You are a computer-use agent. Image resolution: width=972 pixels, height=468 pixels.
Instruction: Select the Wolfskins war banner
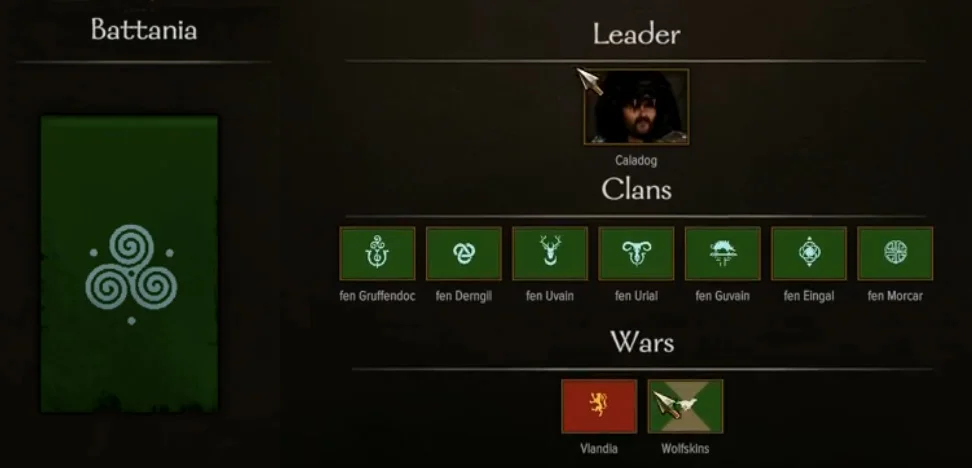(x=685, y=406)
